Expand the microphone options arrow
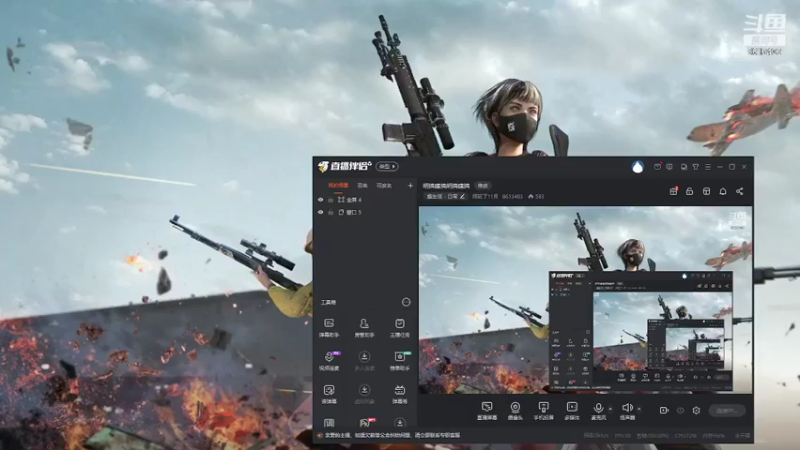Screen dimensions: 800x450 [x=610, y=408]
